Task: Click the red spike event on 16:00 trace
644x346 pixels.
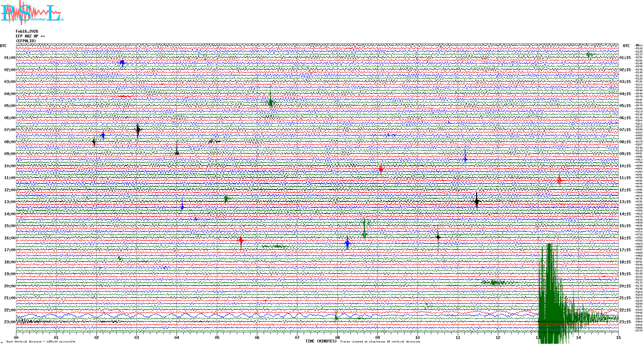Action: (x=241, y=240)
